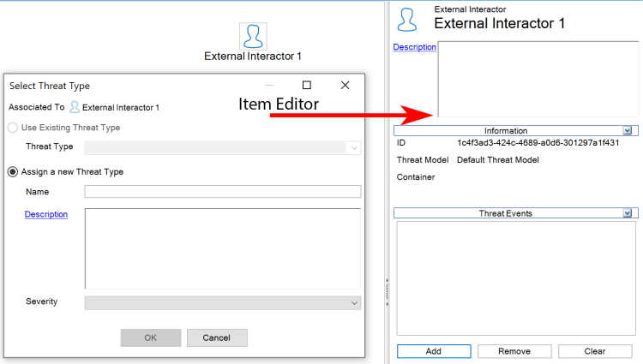
Task: Click inside the Item Editor description text box
Action: (x=538, y=79)
